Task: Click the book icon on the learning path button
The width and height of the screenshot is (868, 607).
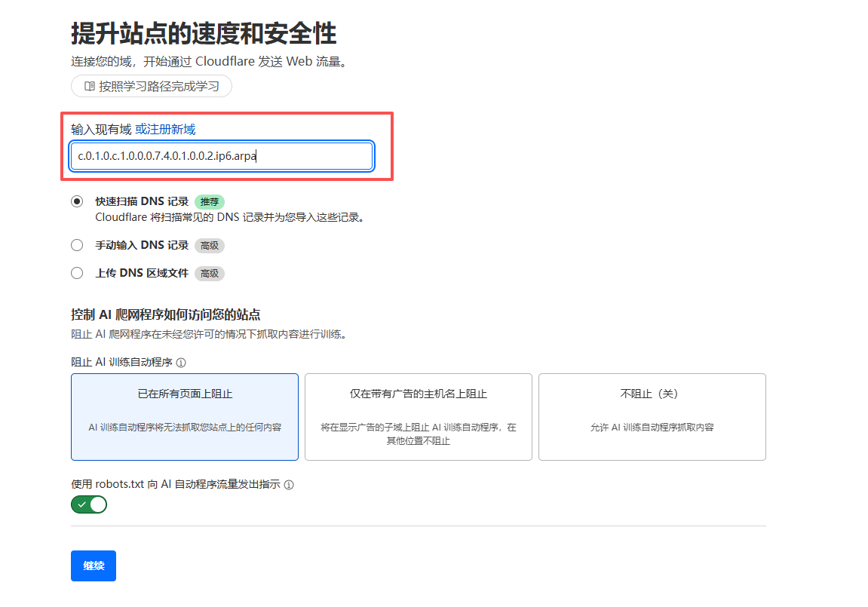Action: [x=89, y=87]
